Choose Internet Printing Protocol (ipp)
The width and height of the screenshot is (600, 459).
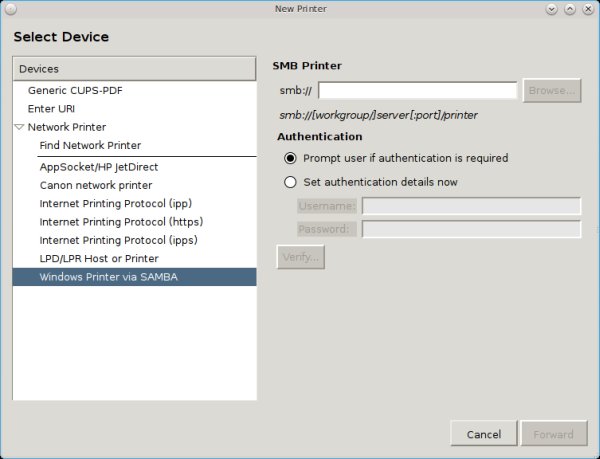[x=116, y=203]
